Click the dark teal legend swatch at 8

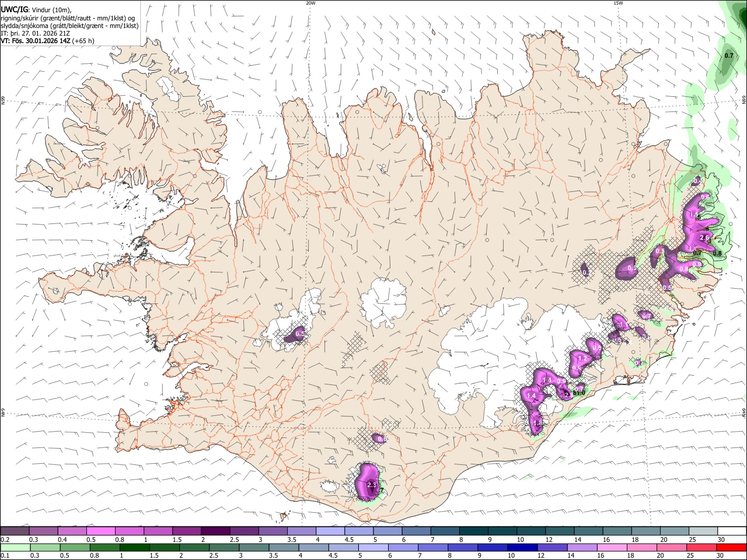coord(473,531)
